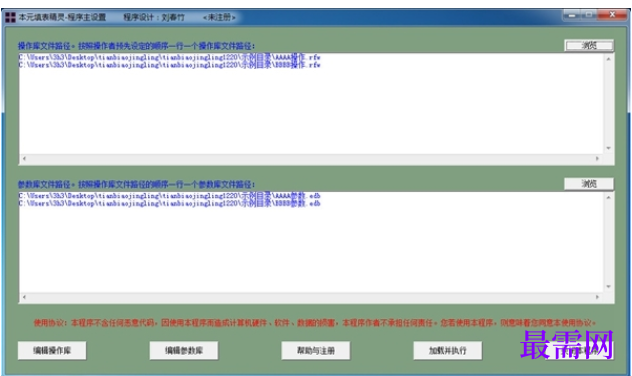Click the 加载并执行 button
This screenshot has height=376, width=632.
[447, 351]
